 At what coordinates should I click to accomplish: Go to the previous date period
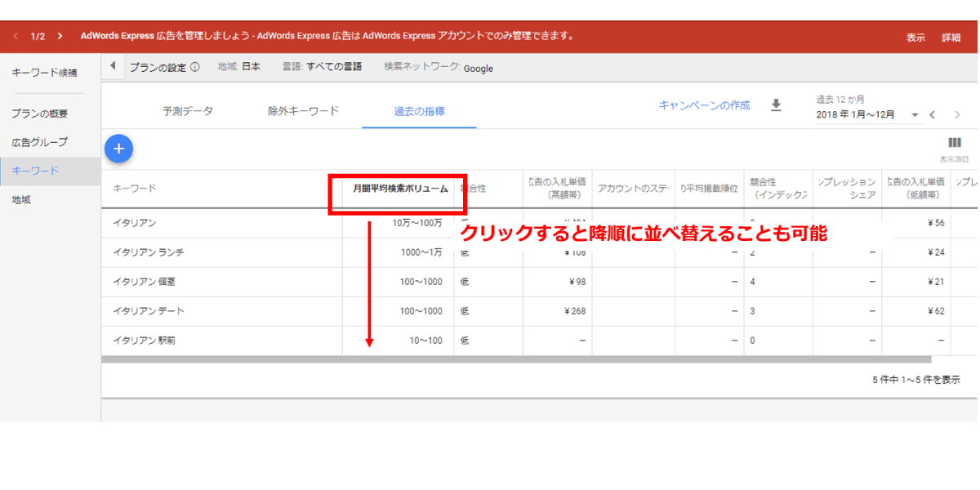(932, 115)
